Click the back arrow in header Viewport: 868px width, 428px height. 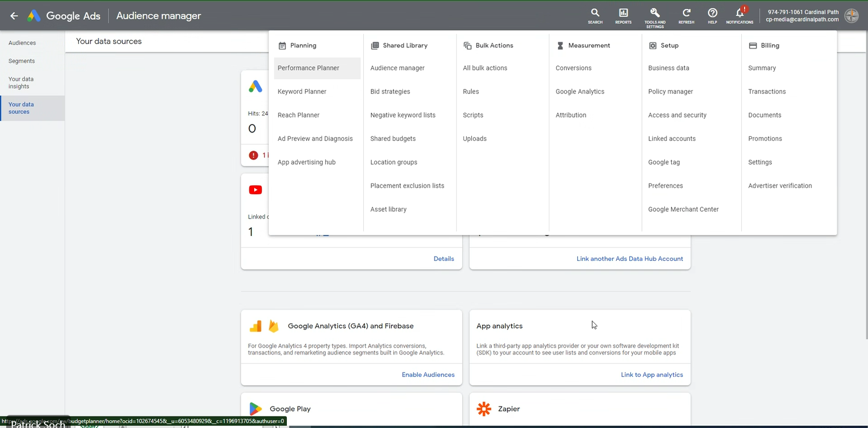point(14,16)
